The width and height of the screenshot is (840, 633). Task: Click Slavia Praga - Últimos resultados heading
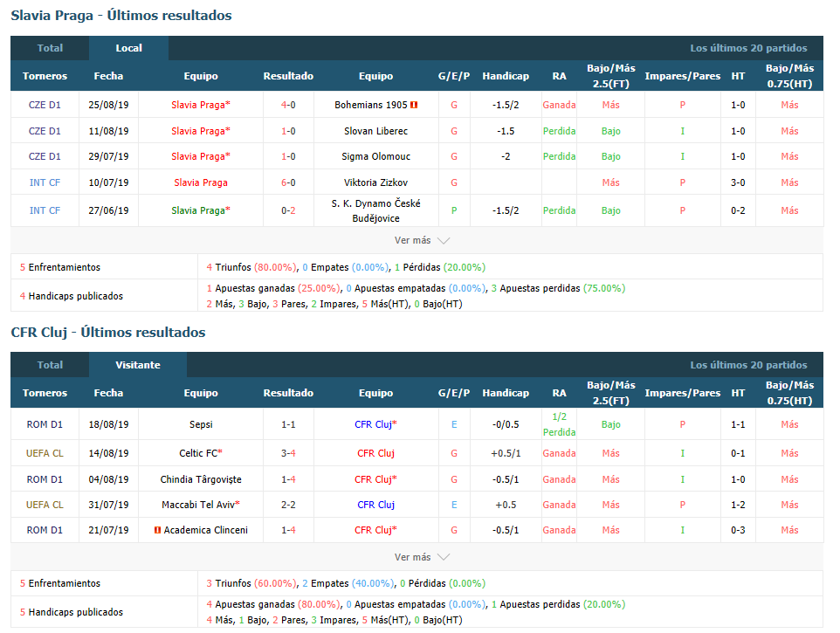[121, 15]
